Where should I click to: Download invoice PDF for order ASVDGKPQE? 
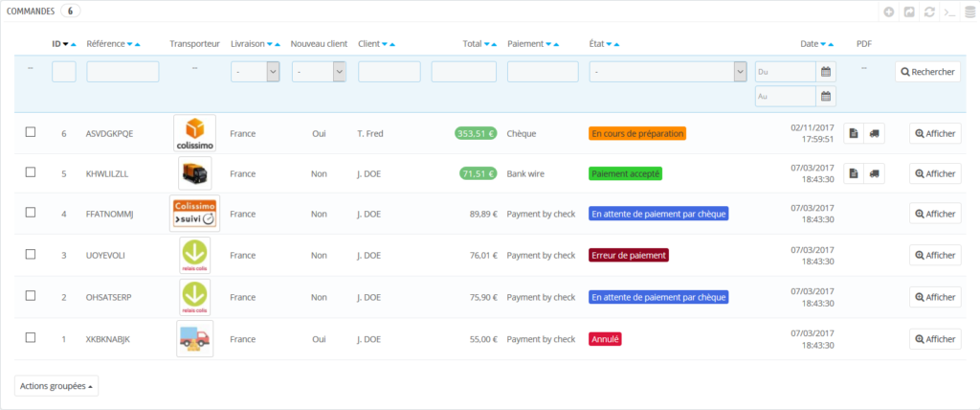(x=853, y=133)
